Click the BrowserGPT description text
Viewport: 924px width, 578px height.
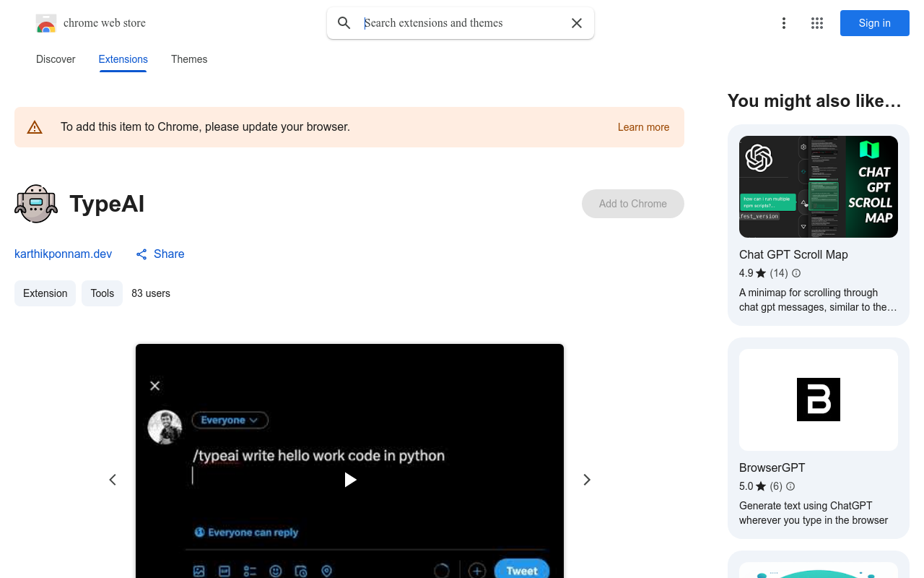click(x=814, y=513)
